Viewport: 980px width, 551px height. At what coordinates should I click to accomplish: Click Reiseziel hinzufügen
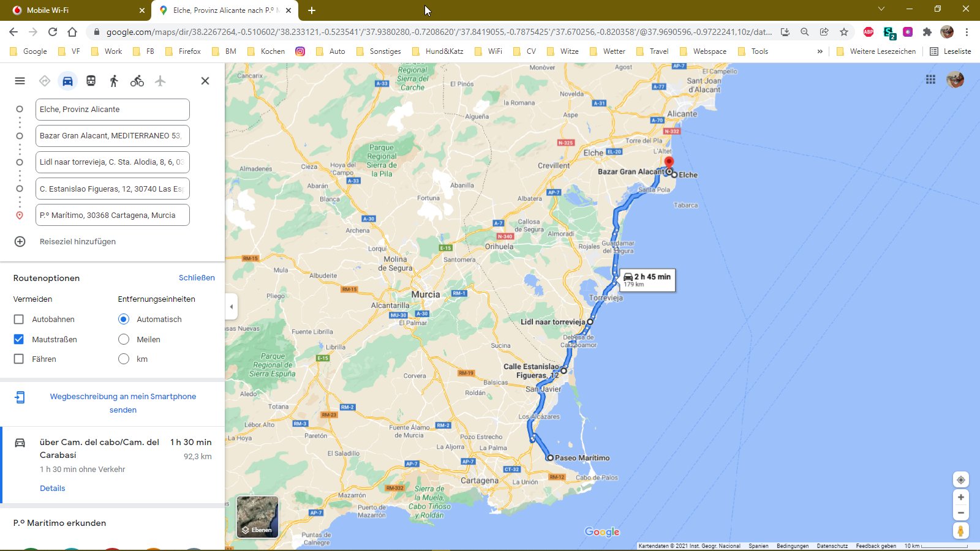coord(78,242)
